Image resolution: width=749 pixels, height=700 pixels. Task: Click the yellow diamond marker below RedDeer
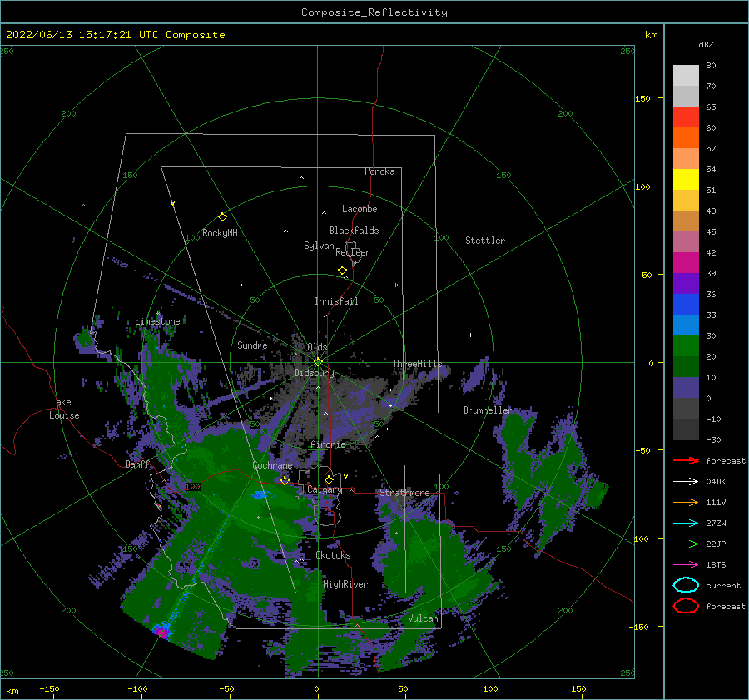tap(343, 271)
